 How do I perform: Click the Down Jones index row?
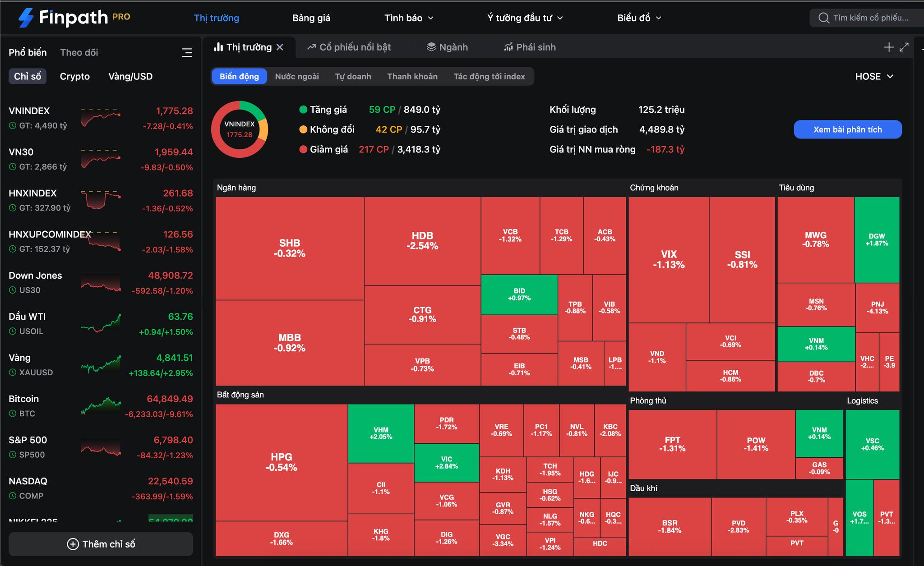[x=101, y=283]
